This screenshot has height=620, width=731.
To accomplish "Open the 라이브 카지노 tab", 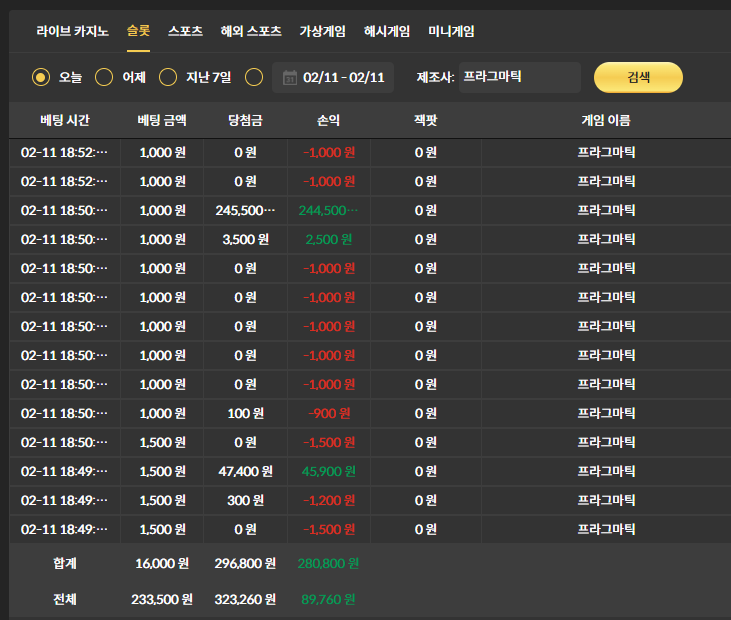I will (72, 31).
